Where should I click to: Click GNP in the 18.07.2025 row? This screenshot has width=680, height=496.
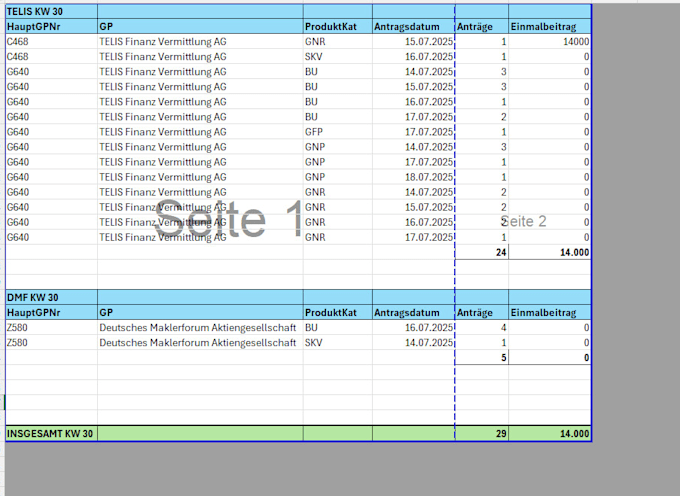[337, 177]
